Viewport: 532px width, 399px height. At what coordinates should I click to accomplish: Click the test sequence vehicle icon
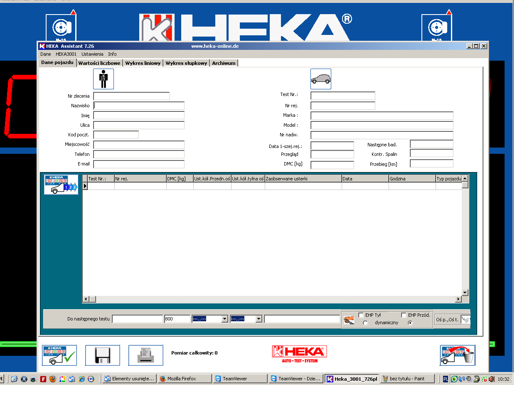[x=61, y=185]
